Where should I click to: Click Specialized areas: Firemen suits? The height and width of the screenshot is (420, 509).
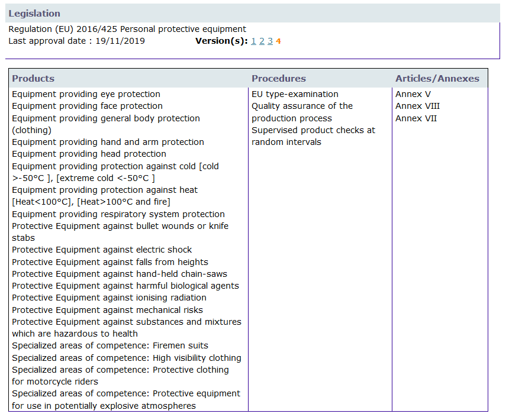click(x=110, y=345)
